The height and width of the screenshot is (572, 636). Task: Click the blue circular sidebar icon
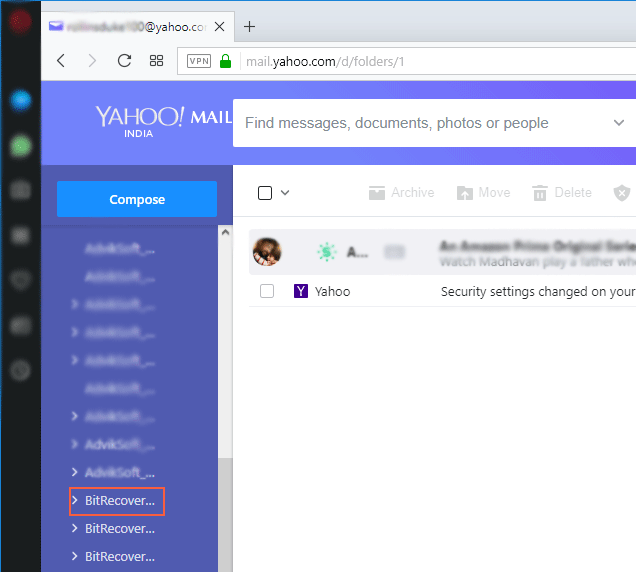pyautogui.click(x=21, y=100)
